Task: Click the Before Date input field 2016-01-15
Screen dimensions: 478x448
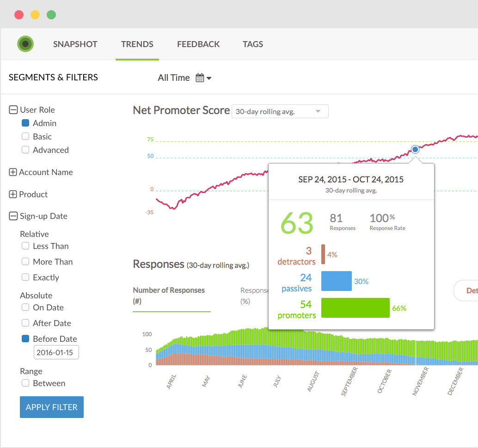Action: coord(56,352)
